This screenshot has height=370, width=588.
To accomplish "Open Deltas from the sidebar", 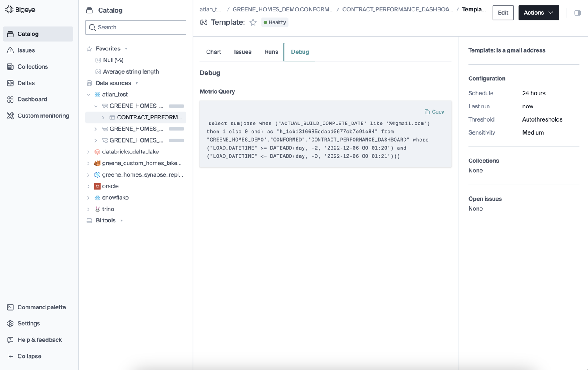I will [38, 83].
